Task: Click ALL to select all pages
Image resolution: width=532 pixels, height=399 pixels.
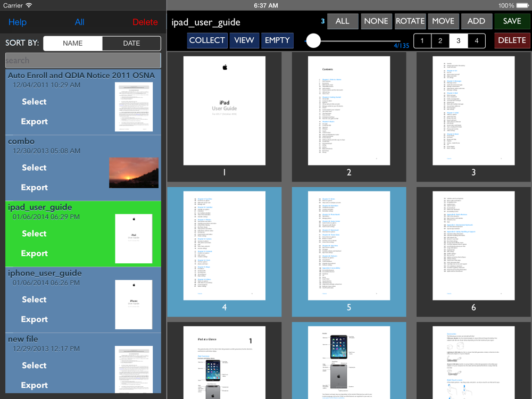Action: coord(342,21)
